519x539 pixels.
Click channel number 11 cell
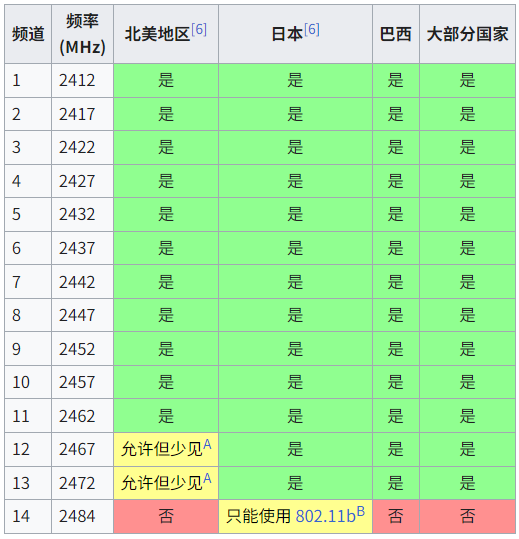(28, 416)
